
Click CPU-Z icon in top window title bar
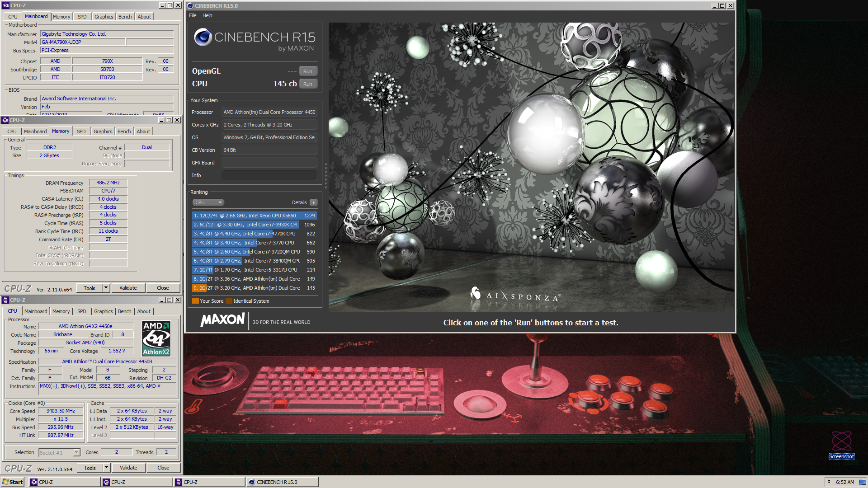coord(6,5)
